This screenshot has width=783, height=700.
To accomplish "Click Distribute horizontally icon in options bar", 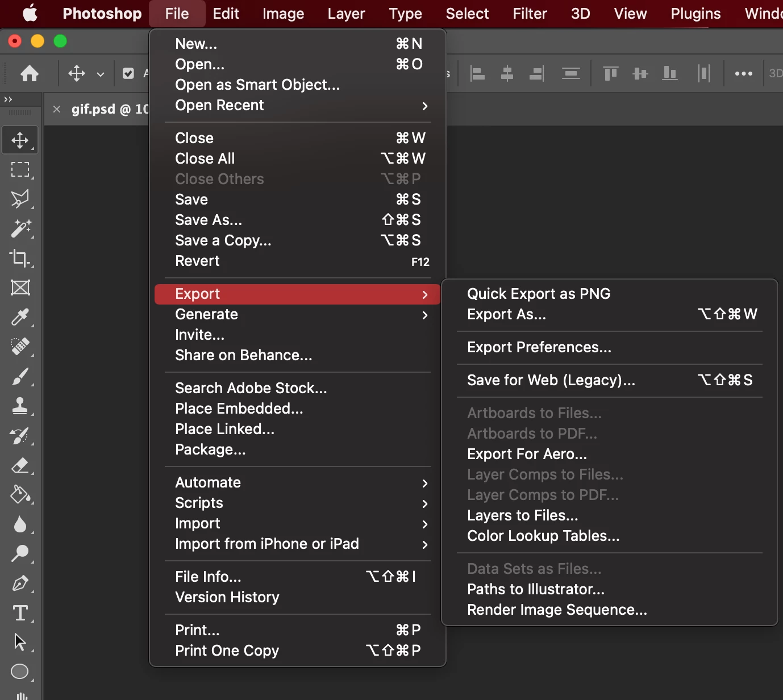I will (x=704, y=73).
